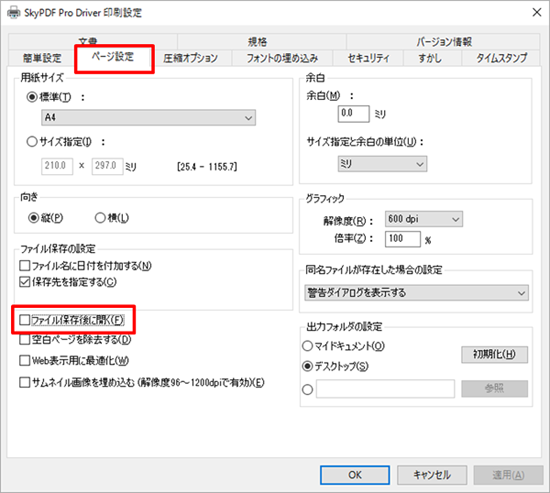This screenshot has width=550, height=493.
Task: Click the 余白 margin input field
Action: (353, 114)
